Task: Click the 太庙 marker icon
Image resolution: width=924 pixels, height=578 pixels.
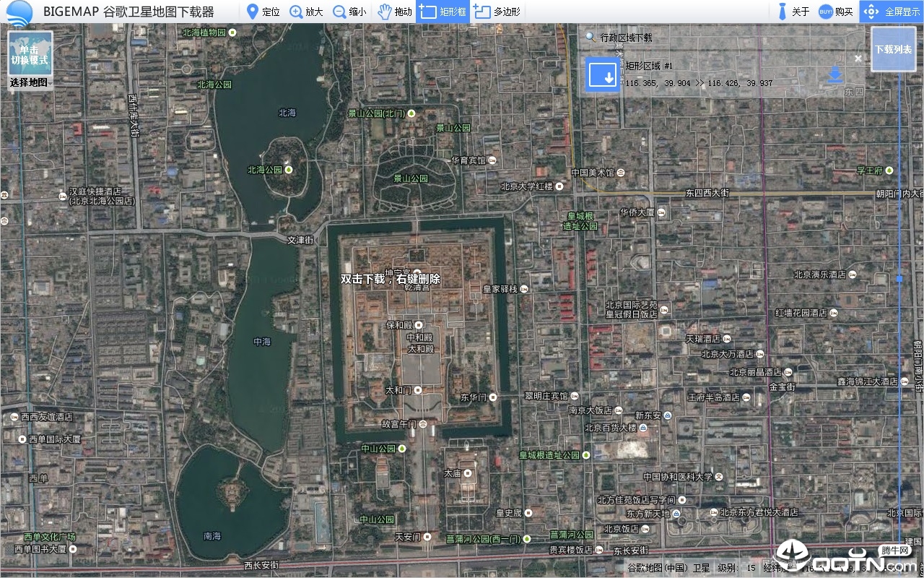Action: point(468,473)
